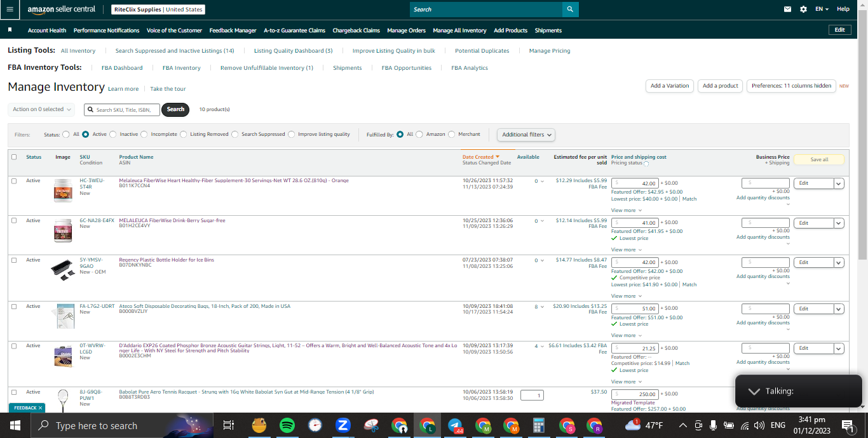
Task: Open Zoom from the taskbar
Action: tap(343, 425)
